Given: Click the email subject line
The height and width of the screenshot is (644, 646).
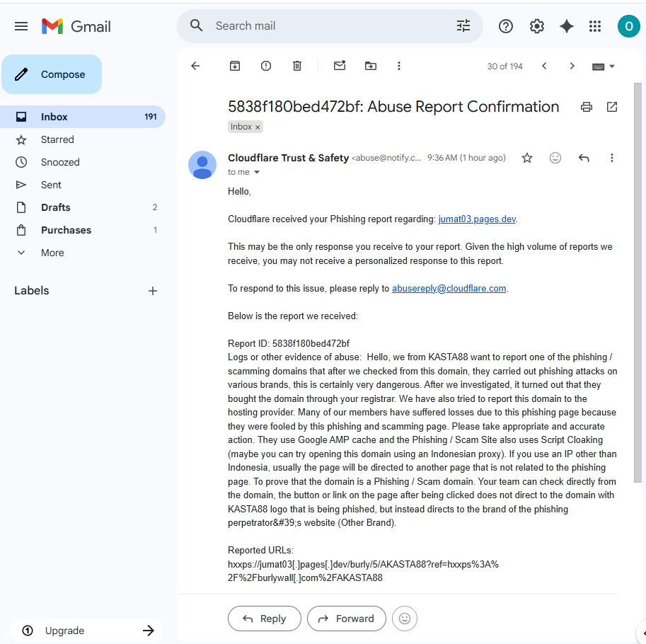Looking at the screenshot, I should (393, 106).
